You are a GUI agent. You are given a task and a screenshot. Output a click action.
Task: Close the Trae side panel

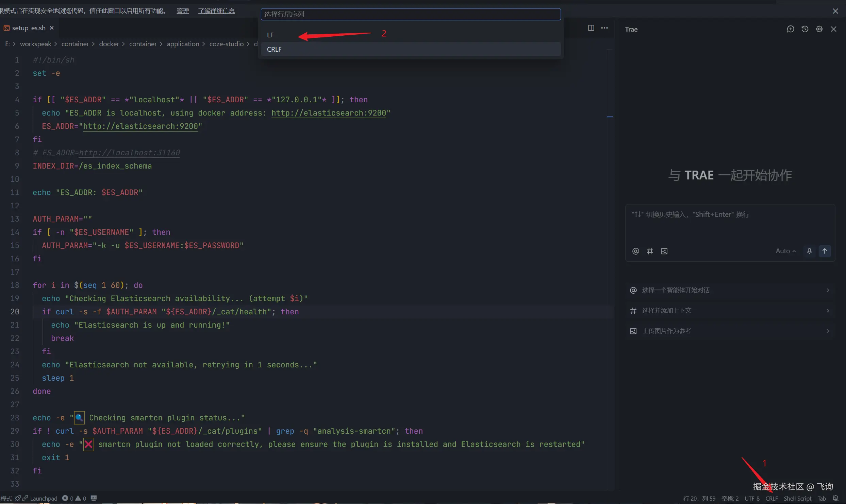tap(833, 29)
